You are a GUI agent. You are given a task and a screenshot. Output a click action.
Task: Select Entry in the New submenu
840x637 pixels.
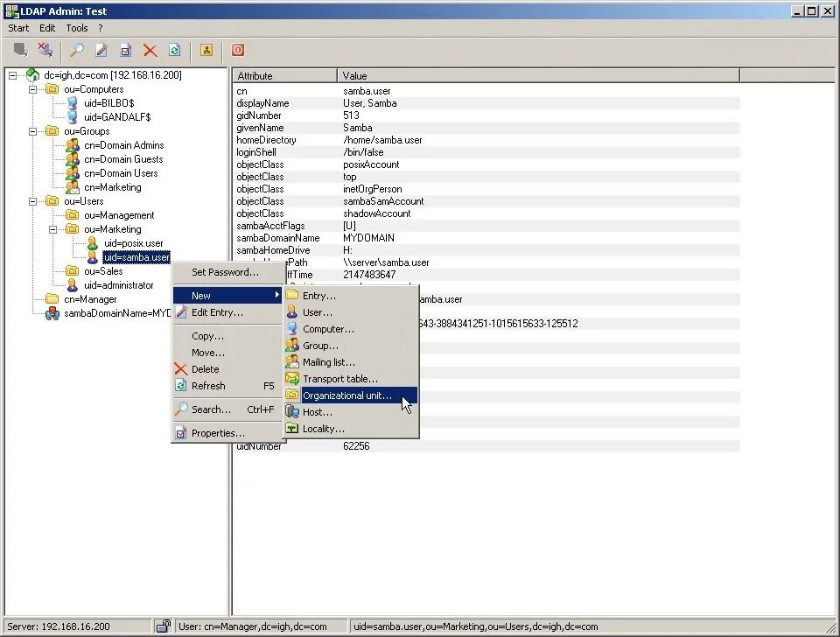351,296
